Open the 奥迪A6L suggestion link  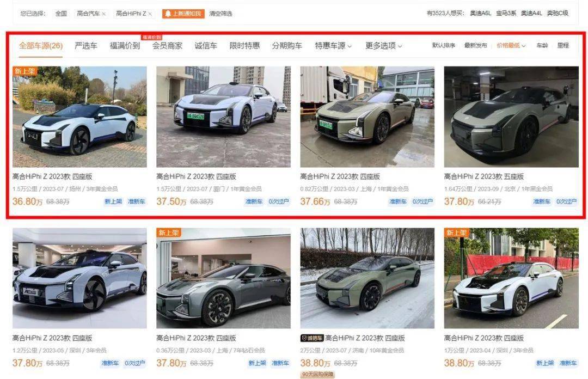480,13
